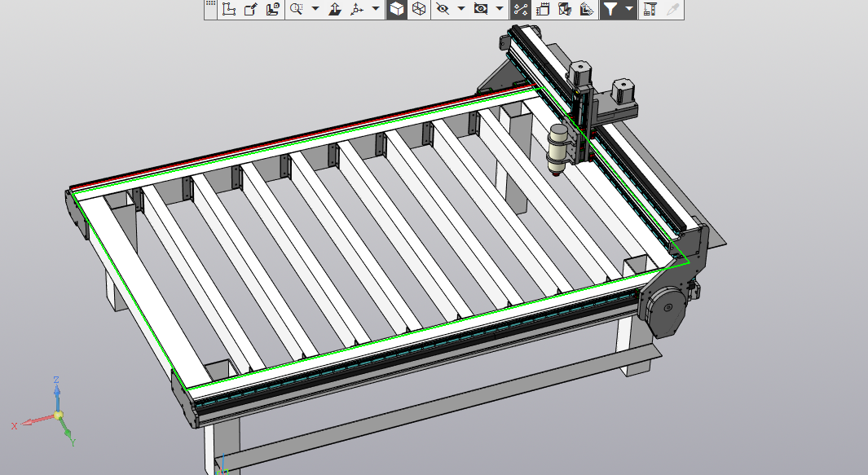
Task: Click the section view cube icon
Action: [564, 9]
